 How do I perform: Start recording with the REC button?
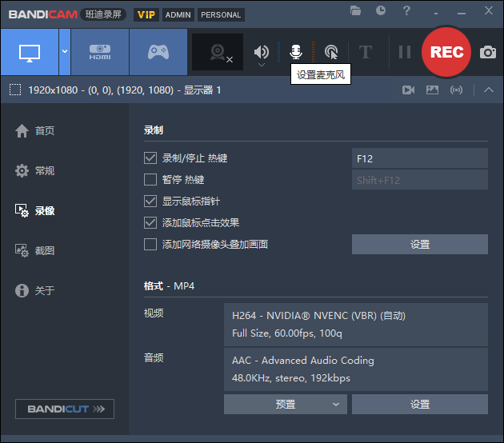click(x=446, y=52)
